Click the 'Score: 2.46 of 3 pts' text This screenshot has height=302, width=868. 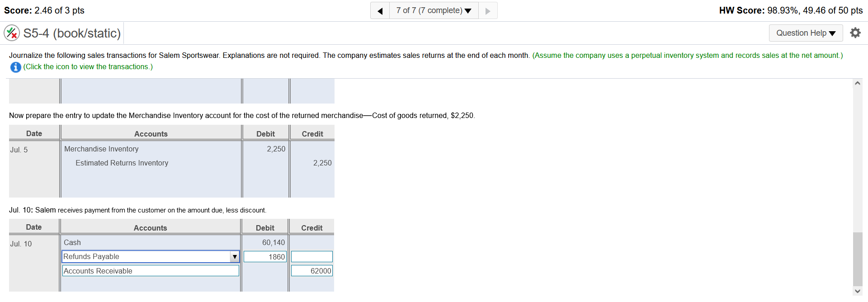pyautogui.click(x=44, y=10)
